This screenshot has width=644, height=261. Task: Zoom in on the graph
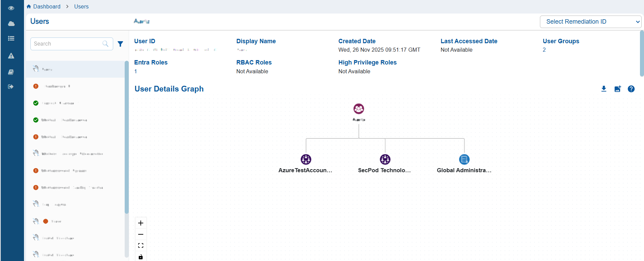[x=141, y=223]
